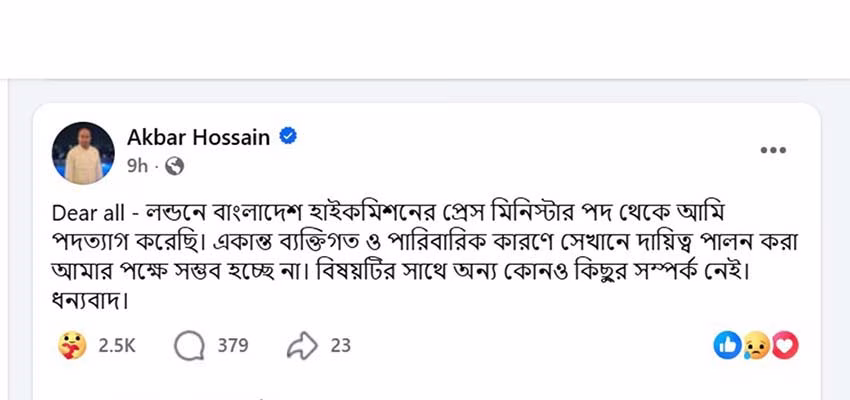Click the blue verified badge
The width and height of the screenshot is (850, 400).
coord(287,137)
